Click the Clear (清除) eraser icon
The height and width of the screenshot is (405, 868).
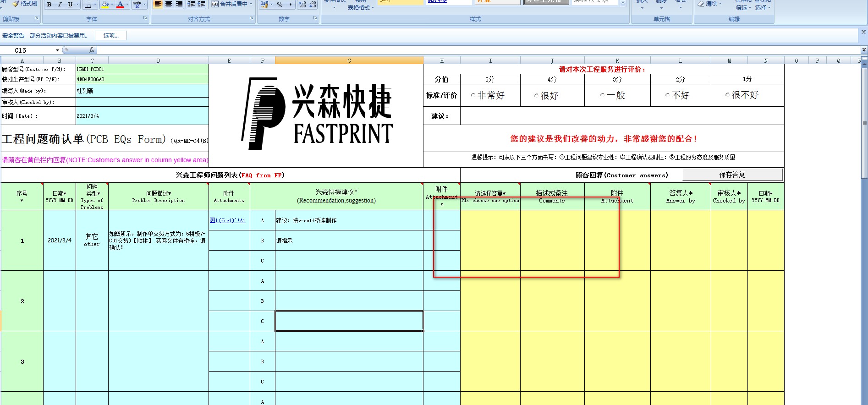tap(701, 4)
